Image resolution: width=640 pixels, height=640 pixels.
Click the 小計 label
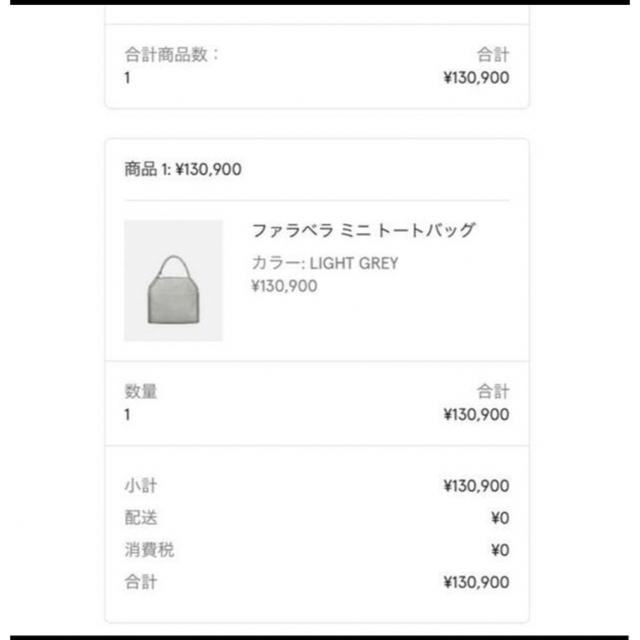coord(141,486)
